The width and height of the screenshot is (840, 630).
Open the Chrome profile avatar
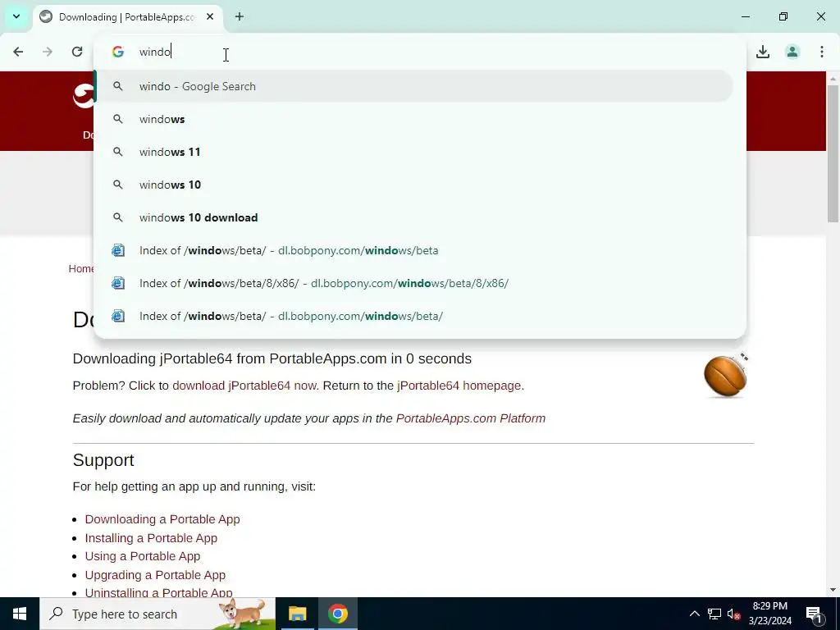pyautogui.click(x=792, y=52)
